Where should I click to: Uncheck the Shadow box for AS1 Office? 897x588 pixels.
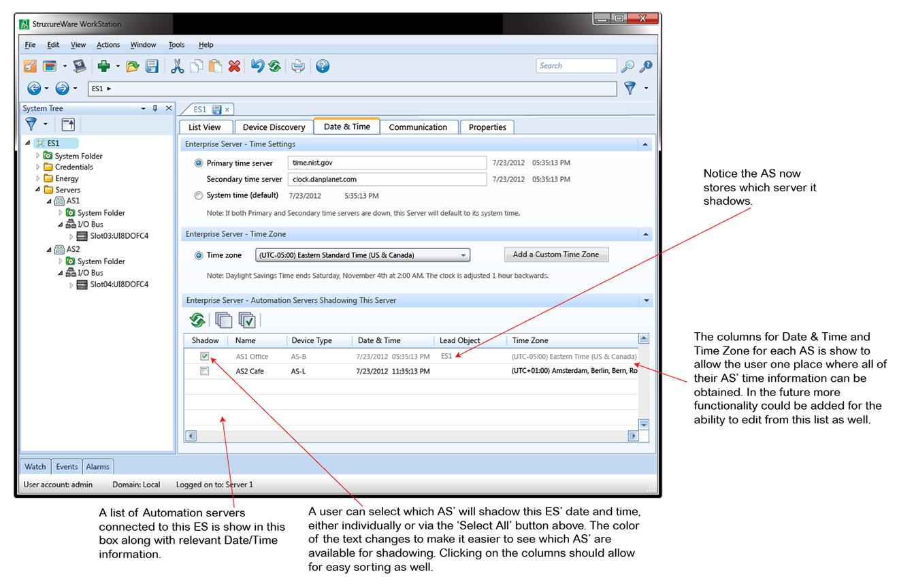click(205, 356)
